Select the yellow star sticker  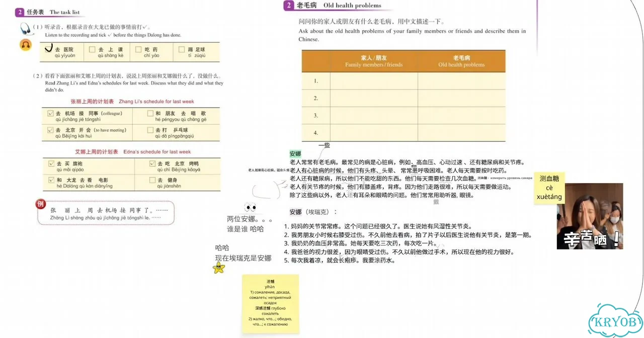click(219, 268)
